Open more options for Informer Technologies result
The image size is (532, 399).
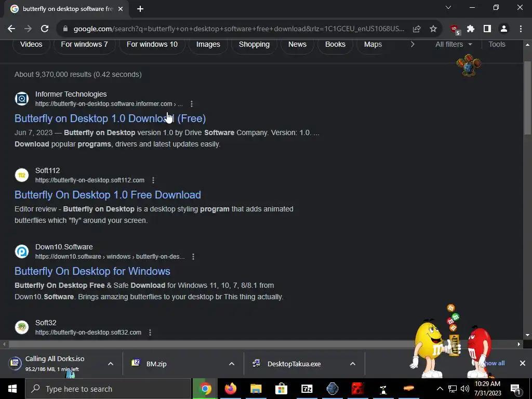tap(192, 104)
